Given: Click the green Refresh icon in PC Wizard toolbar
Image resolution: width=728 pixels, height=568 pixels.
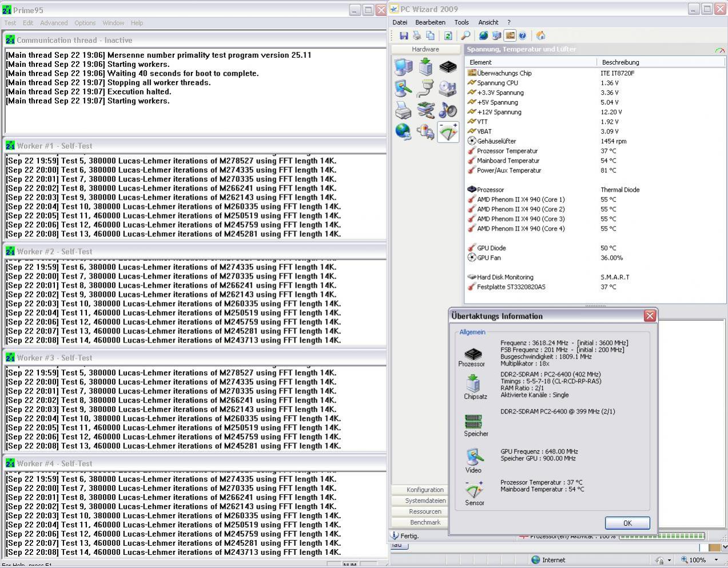Looking at the screenshot, I should click(x=448, y=35).
